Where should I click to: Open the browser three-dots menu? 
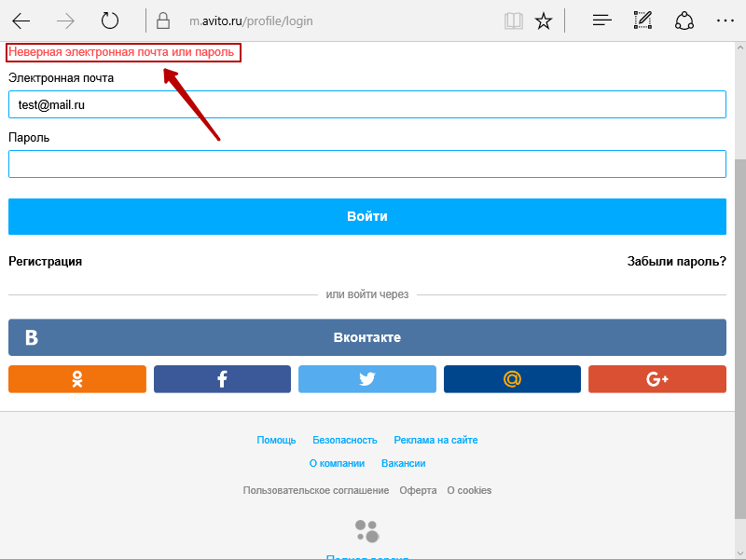(x=725, y=20)
